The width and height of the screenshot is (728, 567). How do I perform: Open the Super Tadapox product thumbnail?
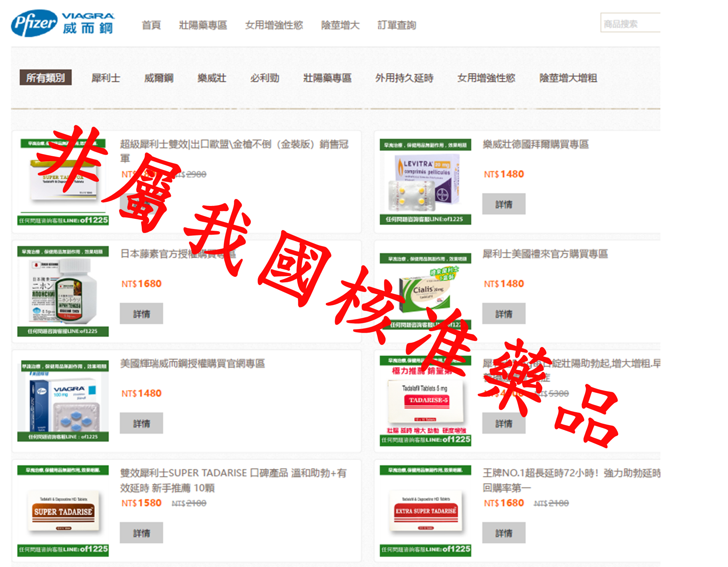click(x=63, y=181)
